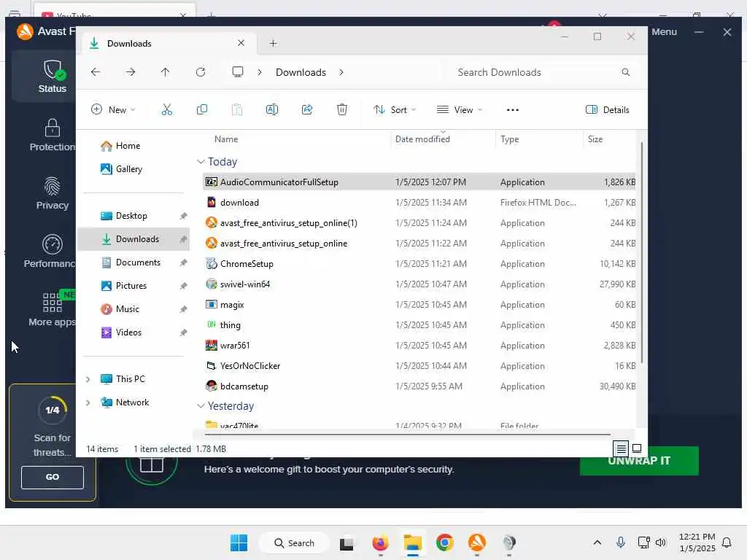Open Windows Start menu on taskbar
The width and height of the screenshot is (747, 560).
coord(239,542)
